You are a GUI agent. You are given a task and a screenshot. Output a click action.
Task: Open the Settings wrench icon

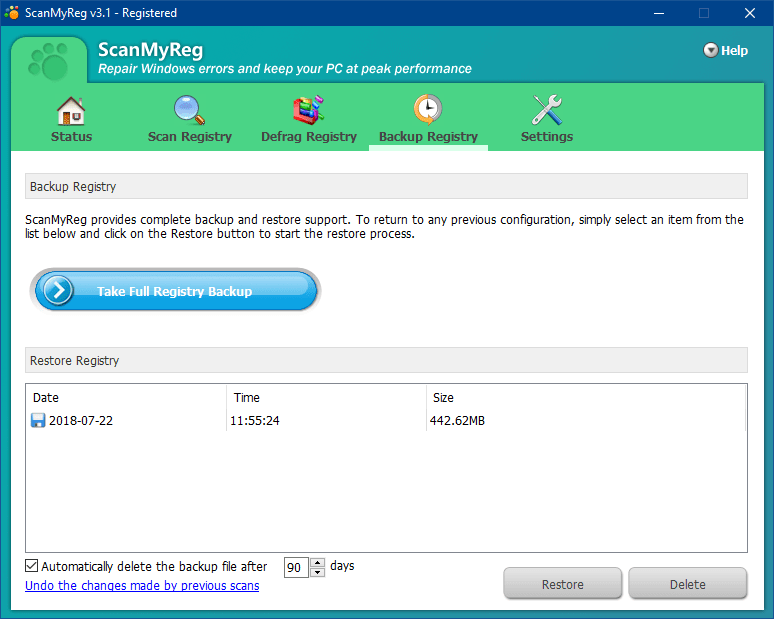(x=547, y=110)
